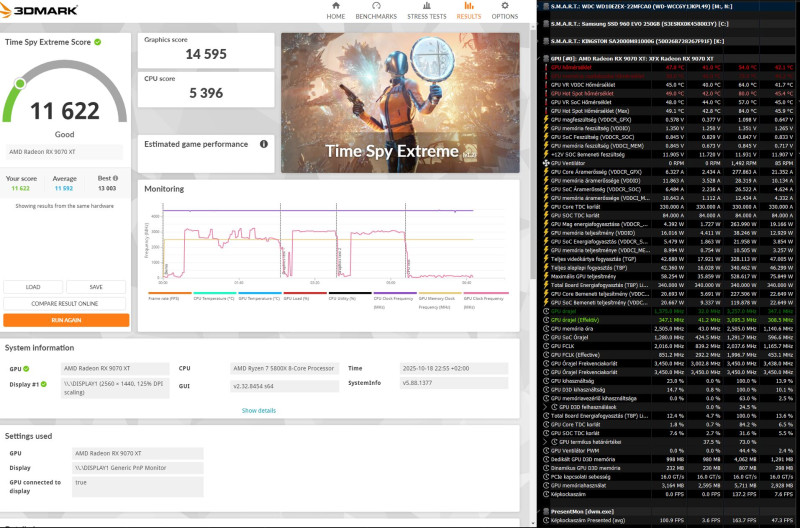Click icon of GPU Ventilátor PWM row
The image size is (800, 528).
coord(546,450)
